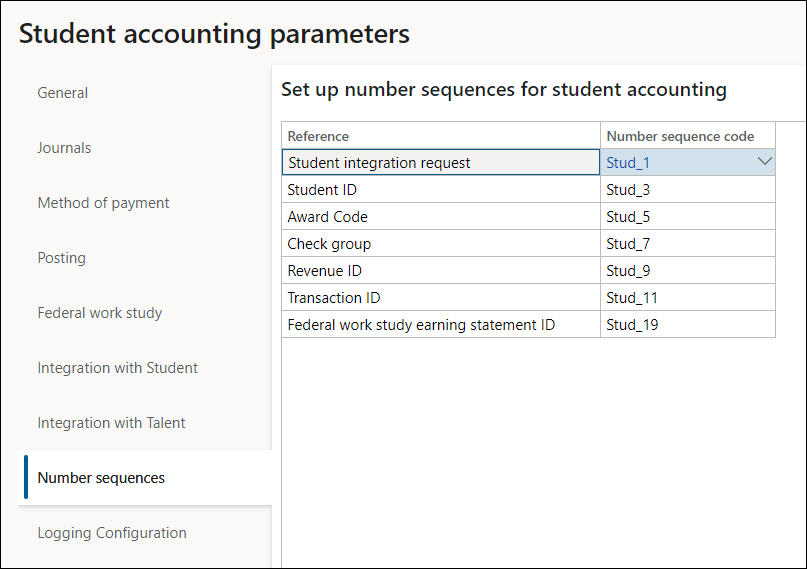
Task: Open the General tab
Action: tap(63, 93)
